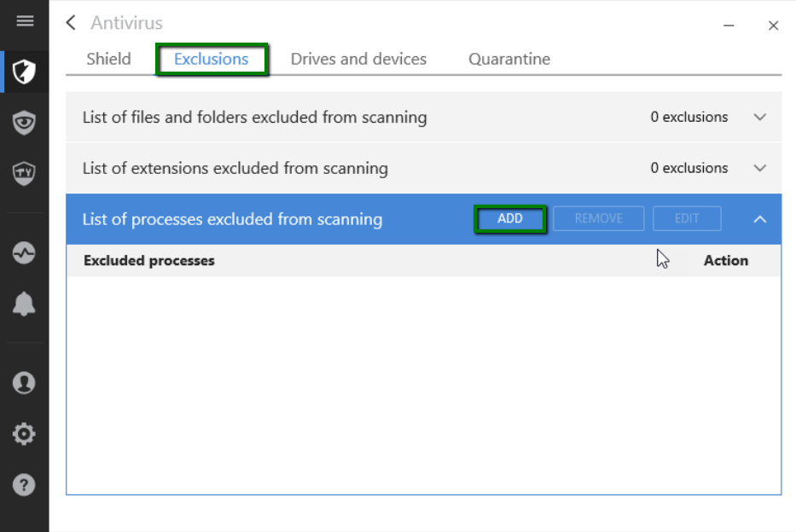
Task: Open settings with the gear icon
Action: pos(25,434)
